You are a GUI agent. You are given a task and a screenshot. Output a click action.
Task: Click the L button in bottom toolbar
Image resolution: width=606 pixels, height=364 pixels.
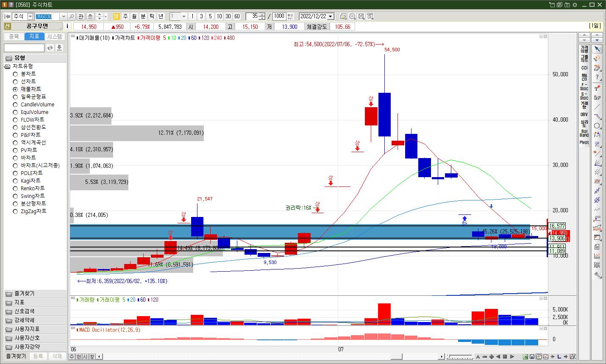[x=559, y=357]
